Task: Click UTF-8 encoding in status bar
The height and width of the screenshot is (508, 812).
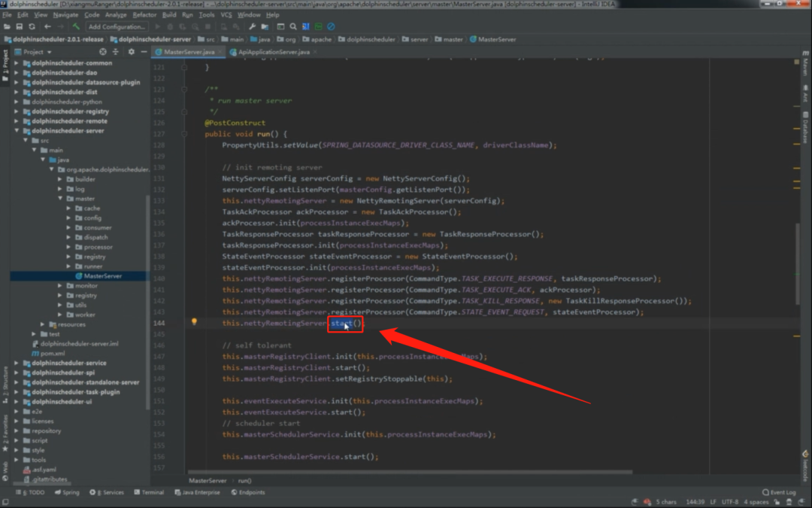Action: pyautogui.click(x=729, y=502)
